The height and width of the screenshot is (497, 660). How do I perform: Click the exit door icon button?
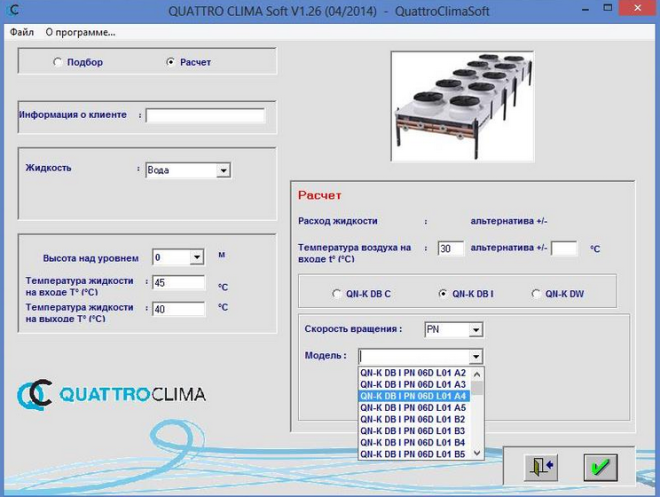click(x=540, y=467)
